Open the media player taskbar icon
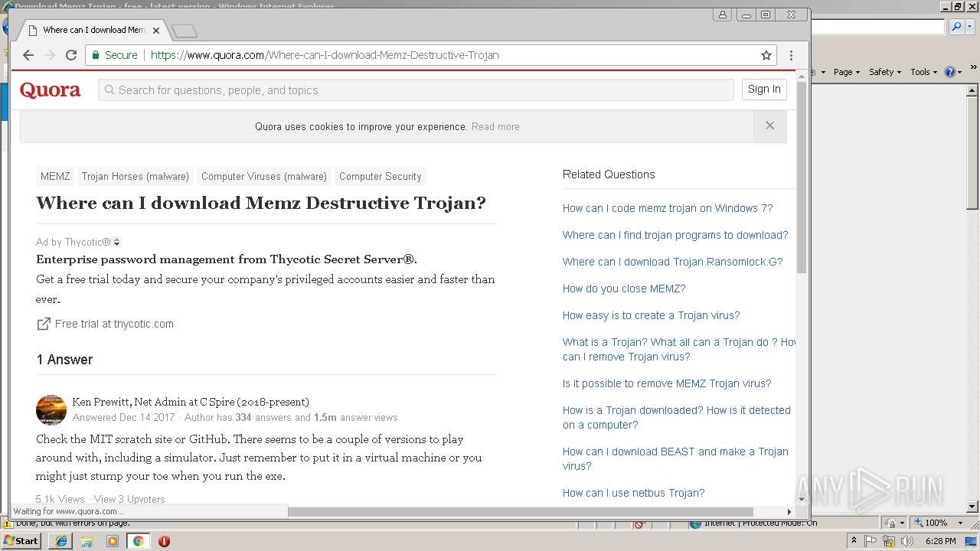 [x=113, y=541]
